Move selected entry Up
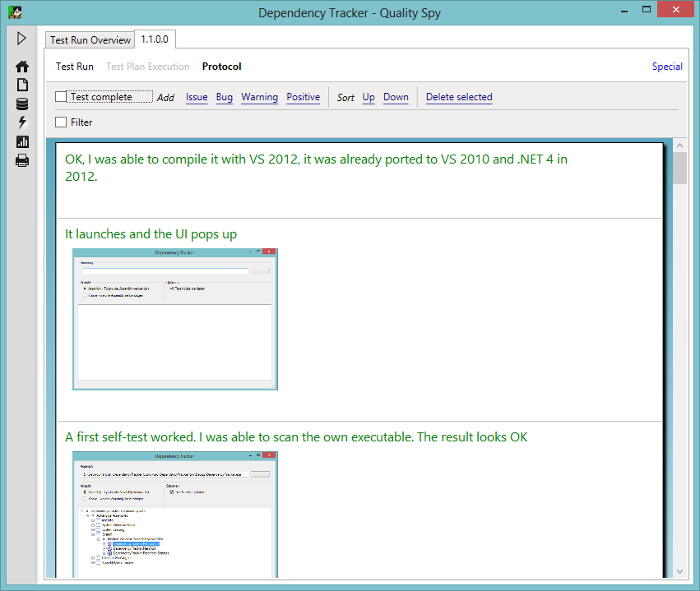Image resolution: width=700 pixels, height=591 pixels. [x=369, y=97]
